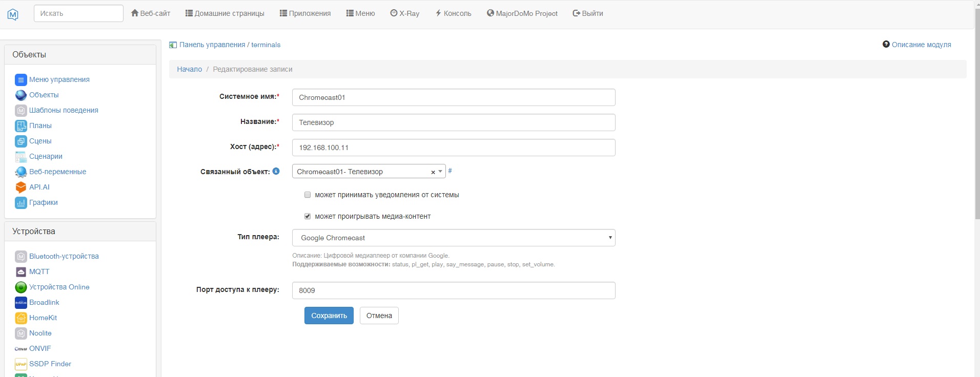The width and height of the screenshot is (980, 377).
Task: Click the linked object info icon
Action: click(x=276, y=171)
